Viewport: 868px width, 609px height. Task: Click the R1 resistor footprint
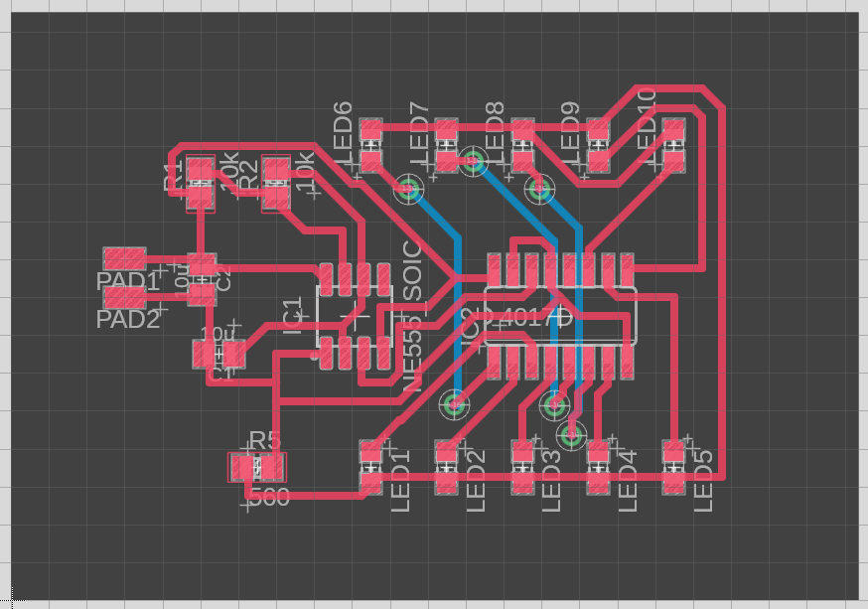pyautogui.click(x=201, y=184)
